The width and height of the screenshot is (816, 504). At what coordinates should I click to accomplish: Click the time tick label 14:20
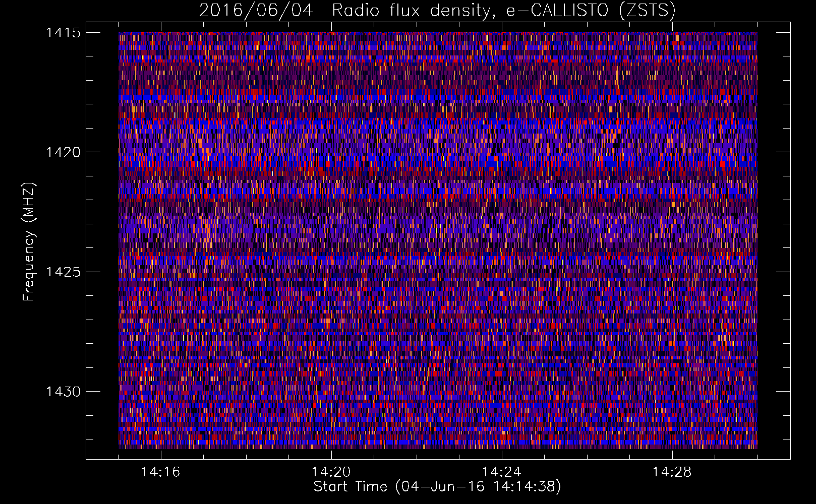click(331, 472)
